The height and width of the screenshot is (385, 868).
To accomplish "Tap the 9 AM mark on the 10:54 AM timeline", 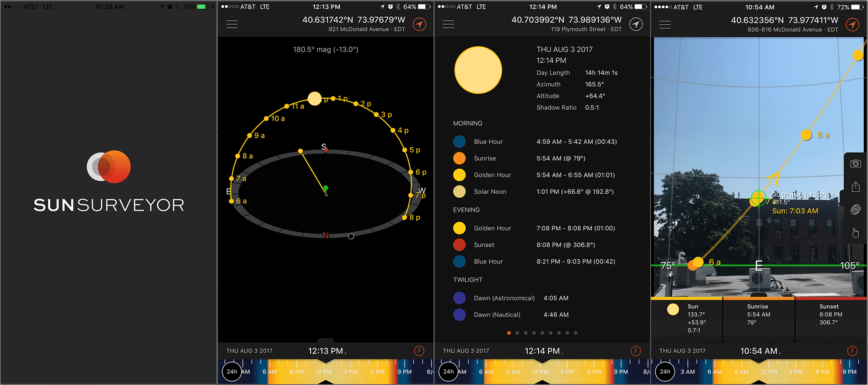I will (741, 372).
